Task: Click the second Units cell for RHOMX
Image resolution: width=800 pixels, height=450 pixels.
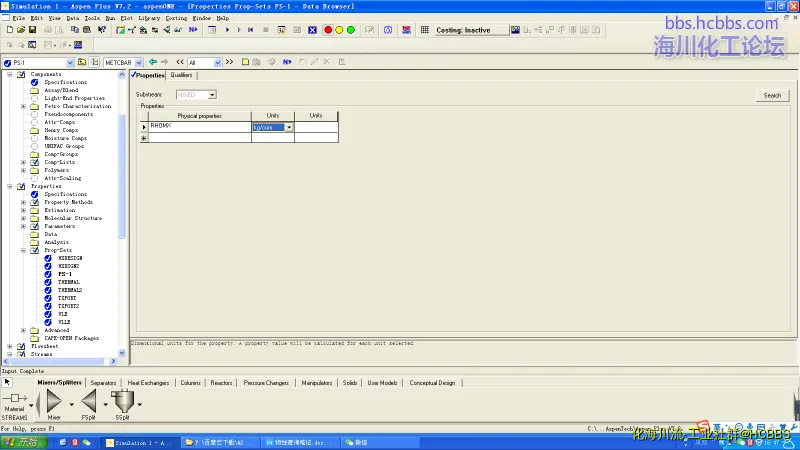Action: [316, 127]
